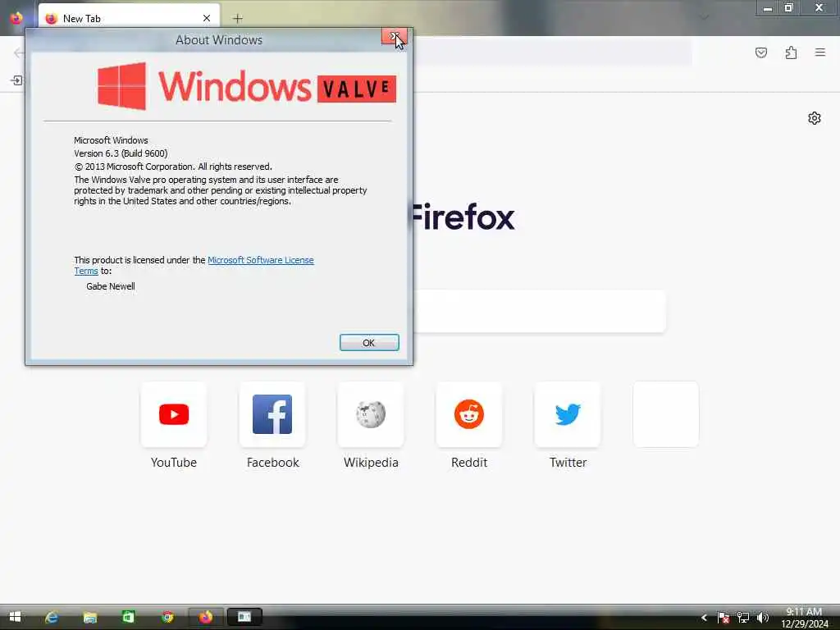Open the green Store icon in taskbar
Screen dimensions: 840x630
click(128, 617)
